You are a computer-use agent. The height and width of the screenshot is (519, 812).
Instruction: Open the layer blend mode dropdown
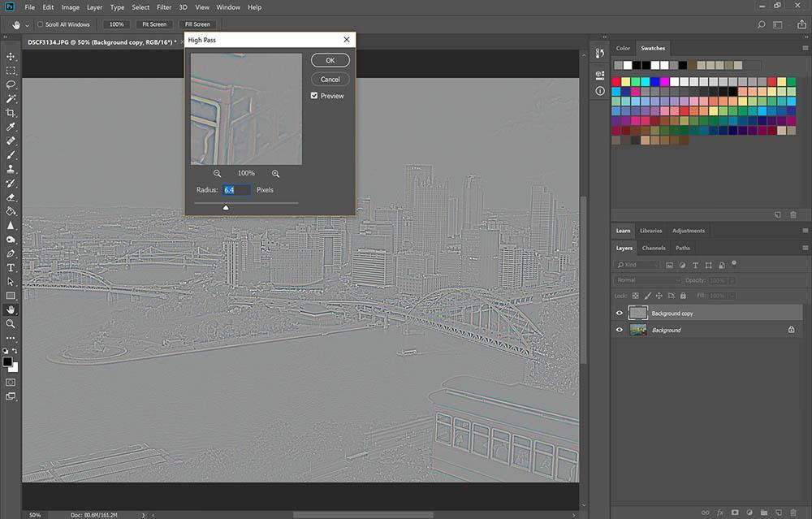click(647, 280)
